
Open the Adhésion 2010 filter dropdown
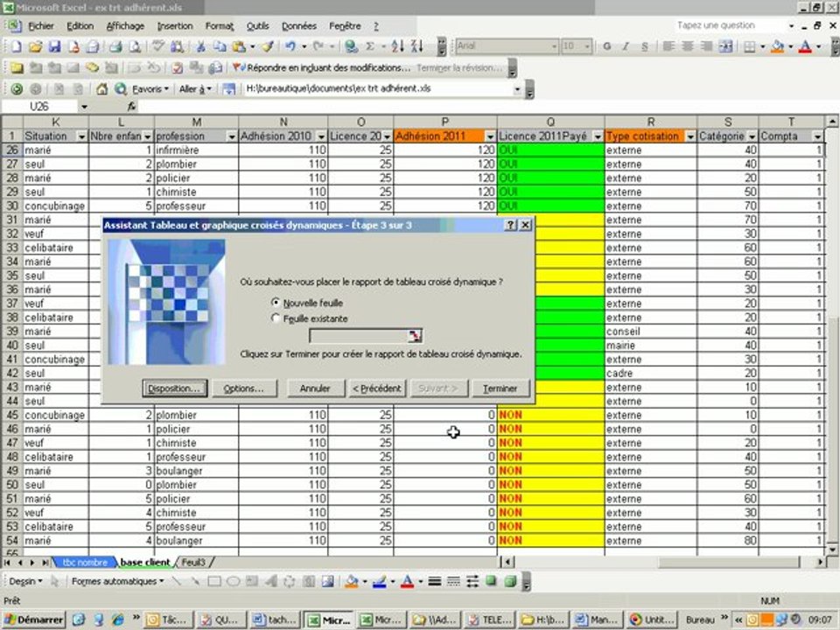click(x=321, y=136)
